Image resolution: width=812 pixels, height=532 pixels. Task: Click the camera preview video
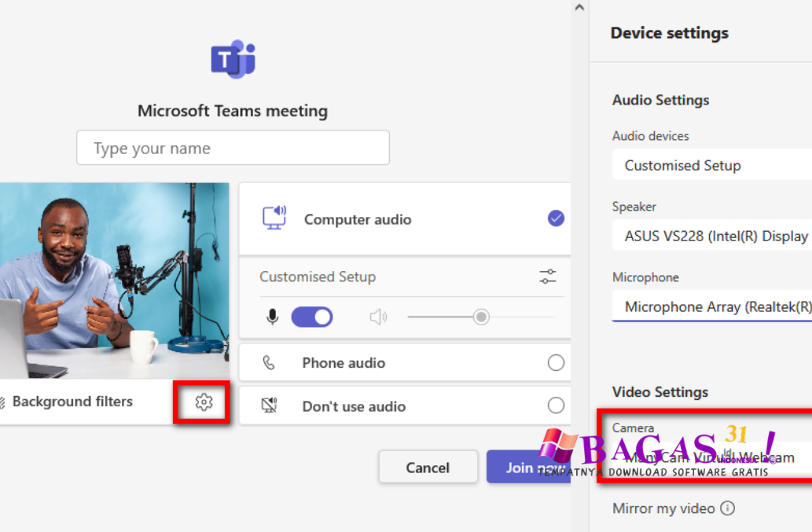pos(115,281)
